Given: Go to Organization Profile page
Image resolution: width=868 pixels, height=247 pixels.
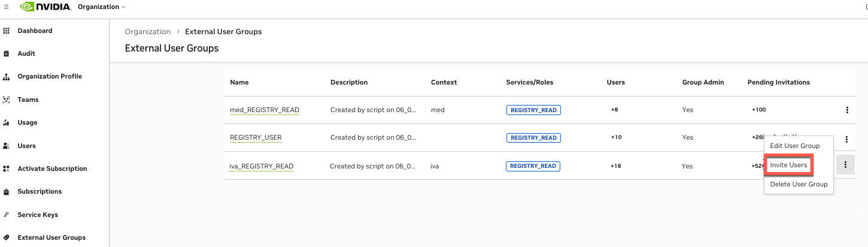Looking at the screenshot, I should tap(50, 77).
